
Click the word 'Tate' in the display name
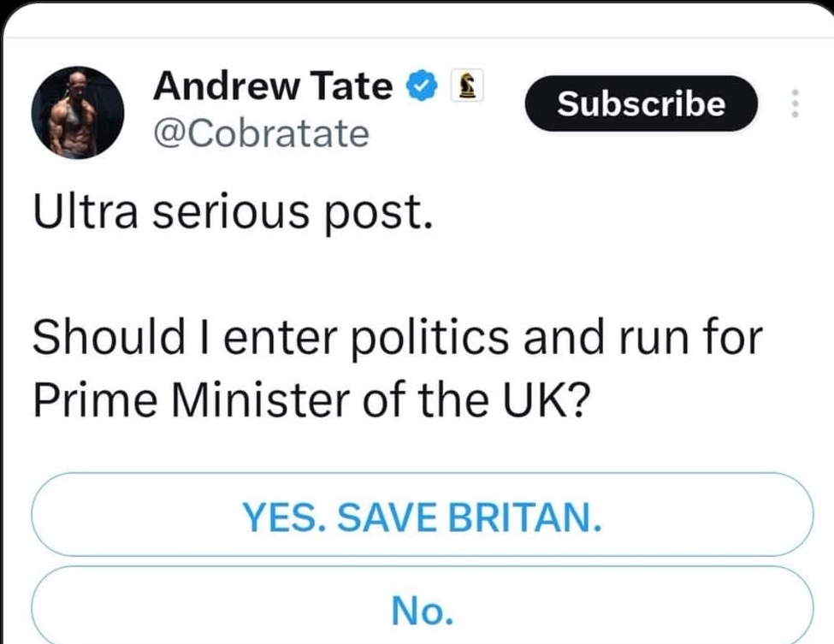tap(354, 86)
